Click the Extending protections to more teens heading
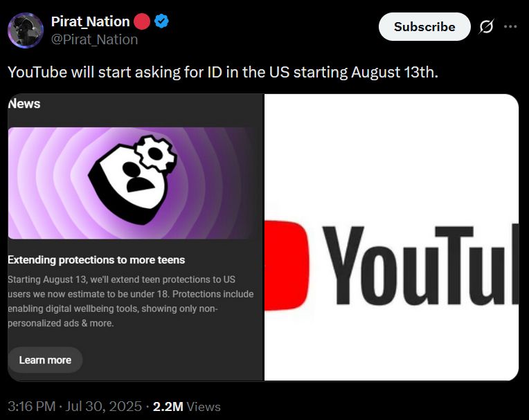This screenshot has height=420, width=529. coord(96,260)
